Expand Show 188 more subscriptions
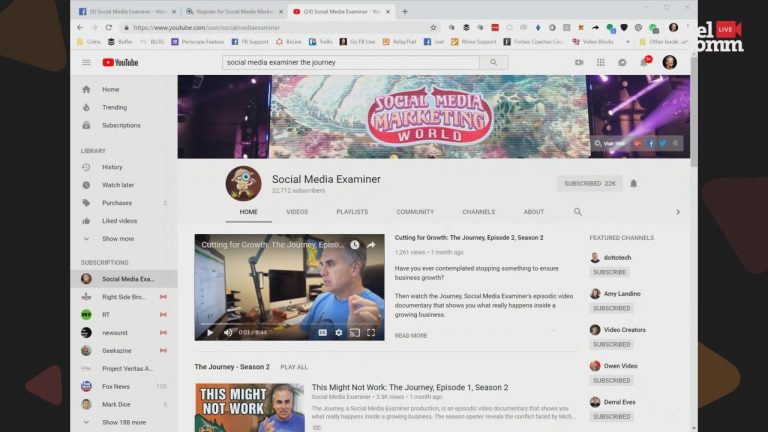The height and width of the screenshot is (432, 768). (124, 422)
